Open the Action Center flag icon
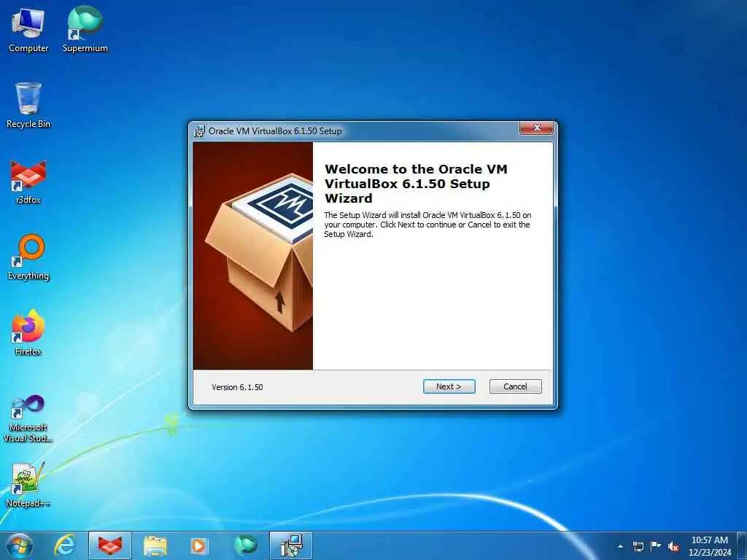Image resolution: width=747 pixels, height=560 pixels. 656,545
